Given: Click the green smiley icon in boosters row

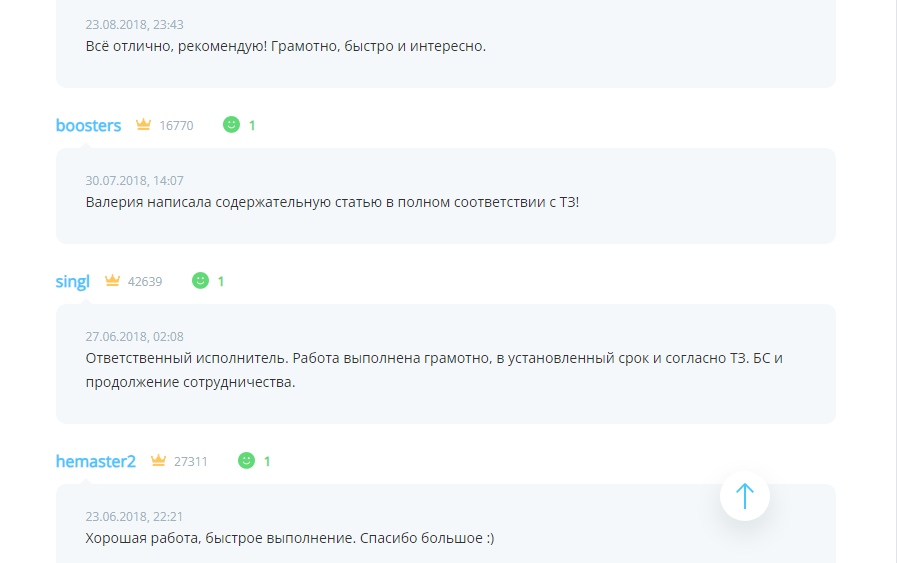Looking at the screenshot, I should click(x=231, y=124).
